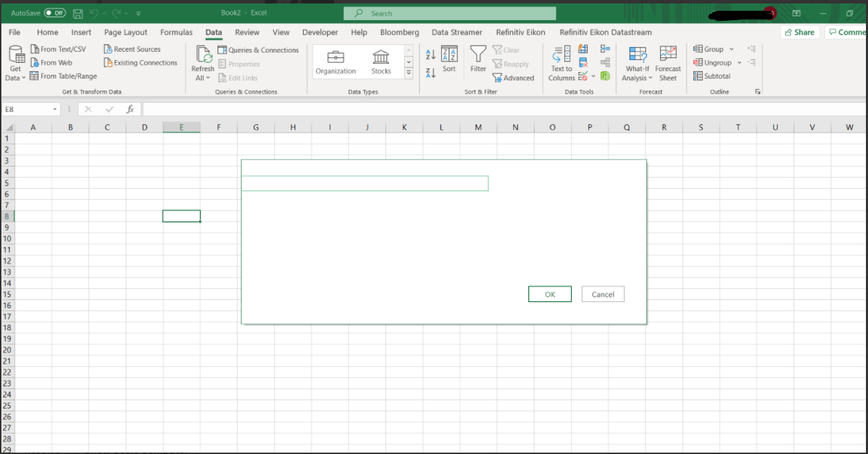Save the workbook using the disk icon
Viewport: 868px width, 454px height.
click(x=77, y=13)
